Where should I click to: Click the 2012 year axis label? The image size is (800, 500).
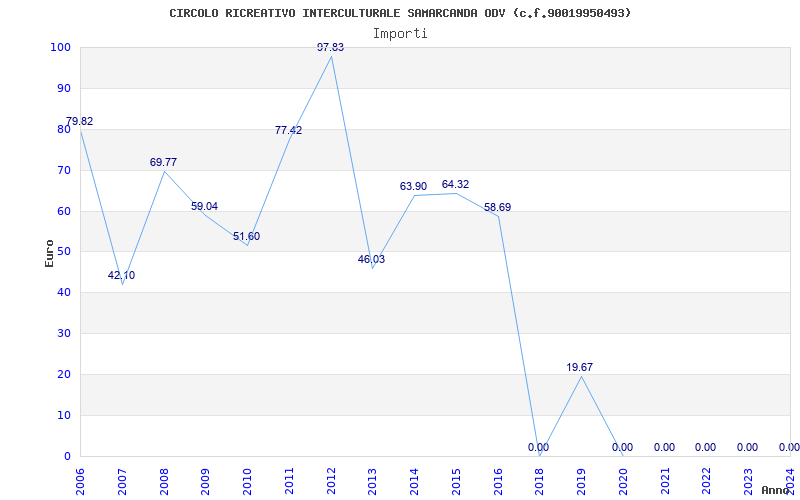[331, 481]
